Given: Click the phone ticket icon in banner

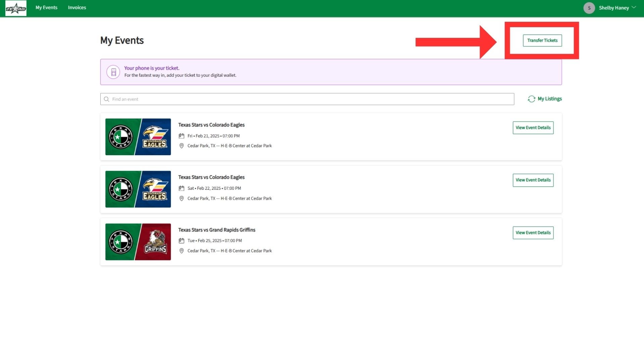Looking at the screenshot, I should point(113,72).
